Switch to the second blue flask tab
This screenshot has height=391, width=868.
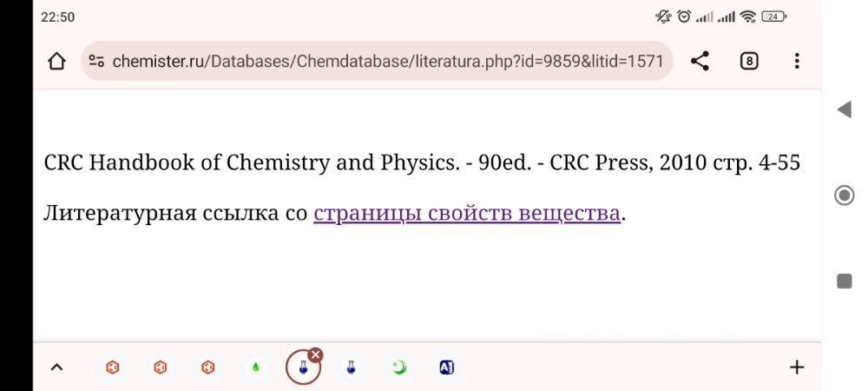tap(351, 368)
